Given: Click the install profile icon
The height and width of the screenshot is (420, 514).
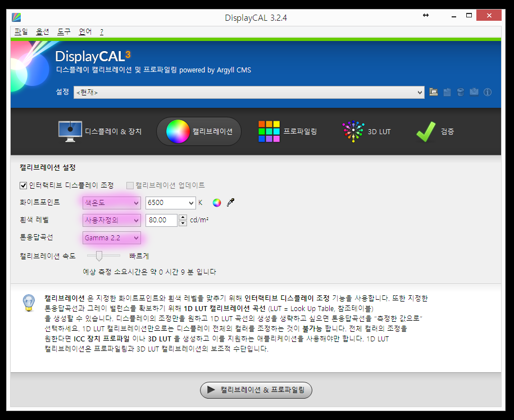Looking at the screenshot, I should point(474,92).
